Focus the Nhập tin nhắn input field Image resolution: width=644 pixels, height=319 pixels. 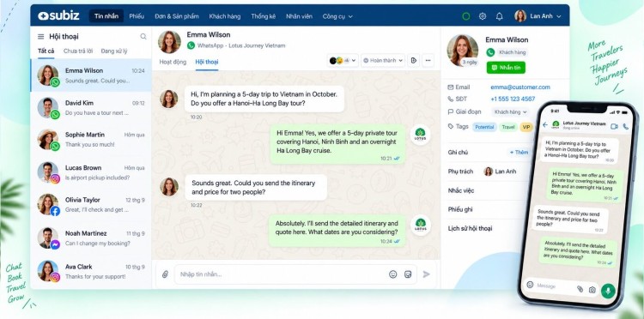[295, 274]
